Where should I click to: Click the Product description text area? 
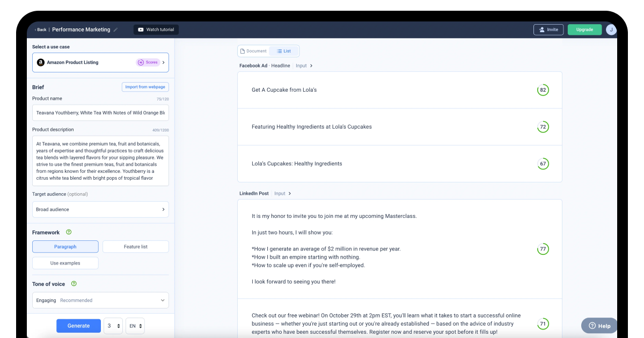pos(100,161)
